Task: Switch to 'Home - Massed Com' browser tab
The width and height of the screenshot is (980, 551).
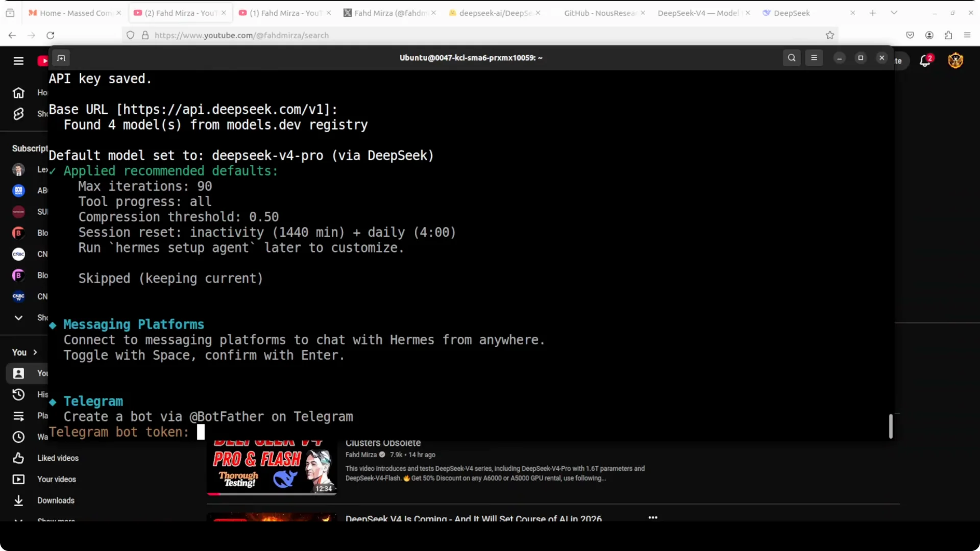Action: point(74,13)
